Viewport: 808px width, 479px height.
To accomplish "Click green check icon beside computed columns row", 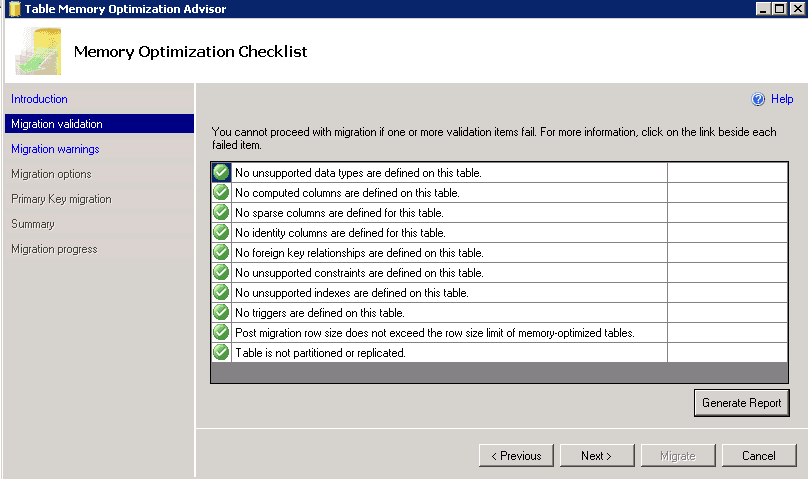I will coord(221,192).
